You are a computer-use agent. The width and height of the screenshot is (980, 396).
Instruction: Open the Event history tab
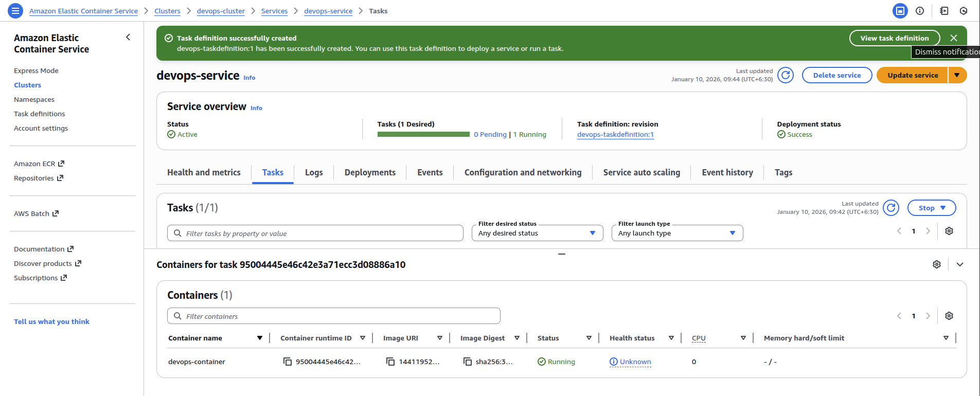point(727,172)
